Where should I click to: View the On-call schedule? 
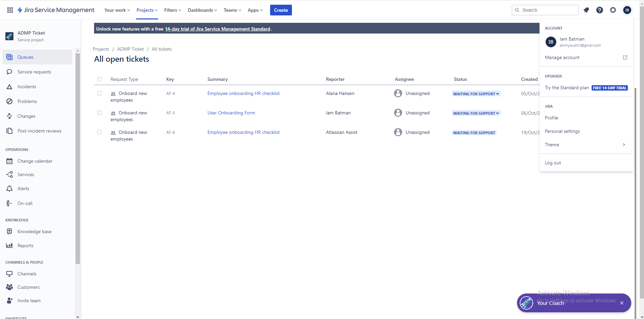[25, 203]
